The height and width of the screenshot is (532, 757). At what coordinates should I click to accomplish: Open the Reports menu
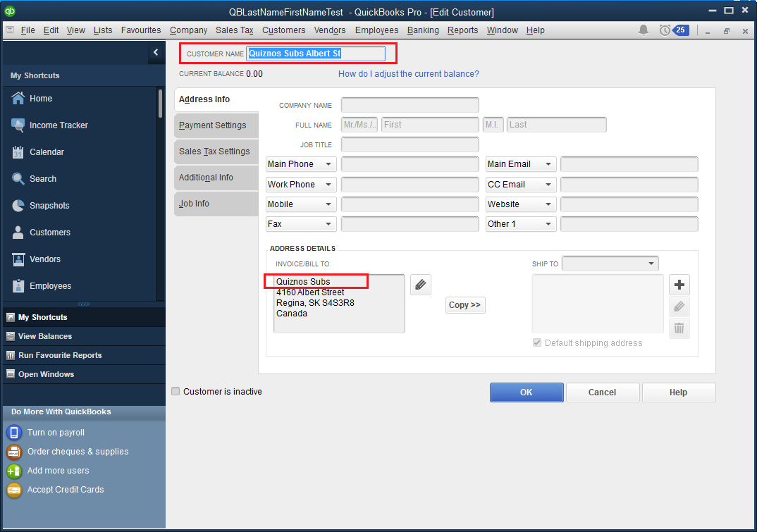click(x=462, y=30)
